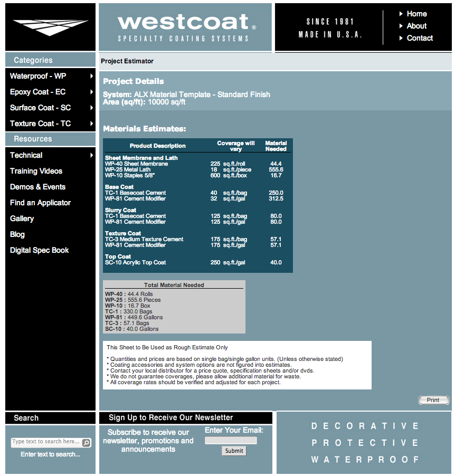Viewport: 455px width, 476px height.
Task: Click the Westcoat sail logo icon
Action: [51, 27]
